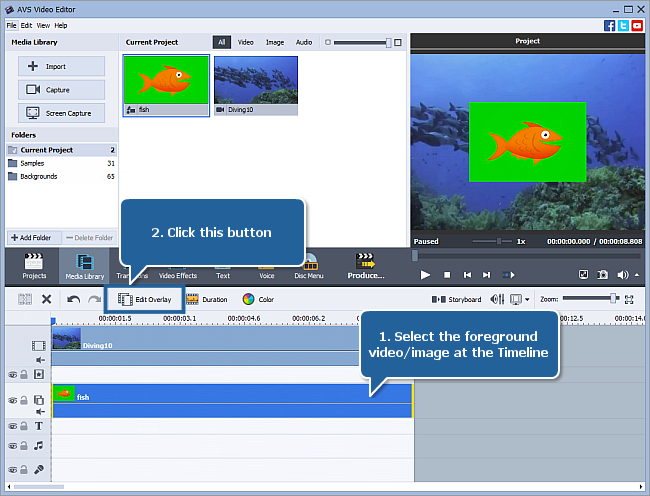Open the audio mixer icon
650x496 pixels.
(x=497, y=299)
